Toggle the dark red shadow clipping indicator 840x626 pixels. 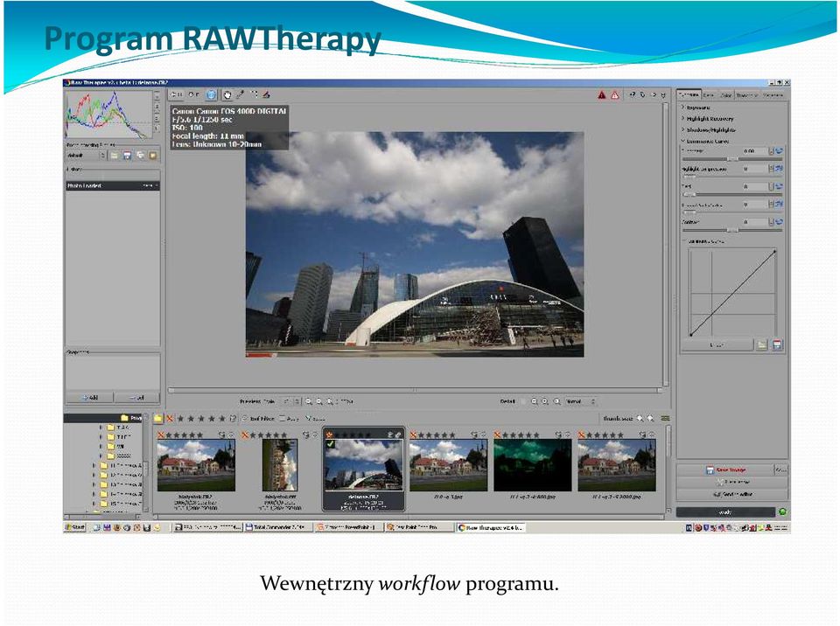[602, 95]
